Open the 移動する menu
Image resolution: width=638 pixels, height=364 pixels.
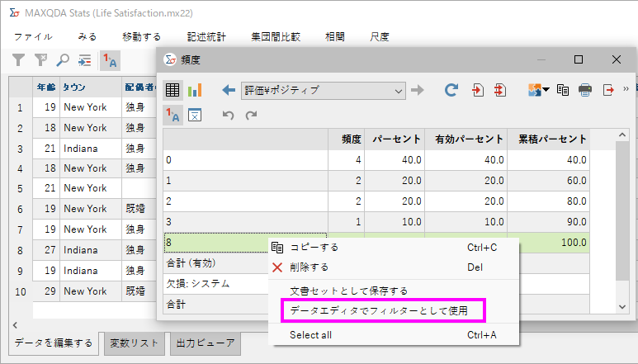tap(142, 37)
